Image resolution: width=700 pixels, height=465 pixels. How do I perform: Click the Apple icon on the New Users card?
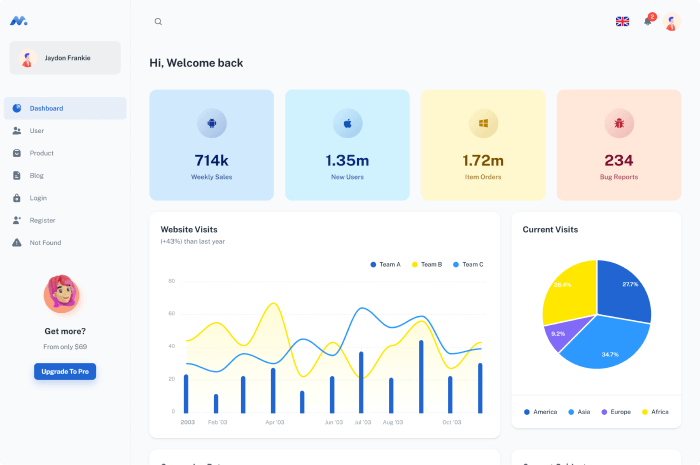click(347, 123)
